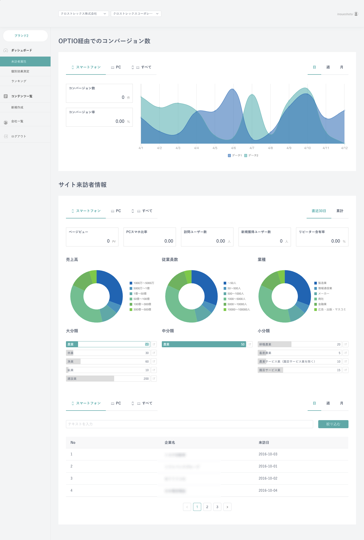The height and width of the screenshot is (540, 364).
Task: Switch visitor info to 累計 tab
Action: [340, 211]
